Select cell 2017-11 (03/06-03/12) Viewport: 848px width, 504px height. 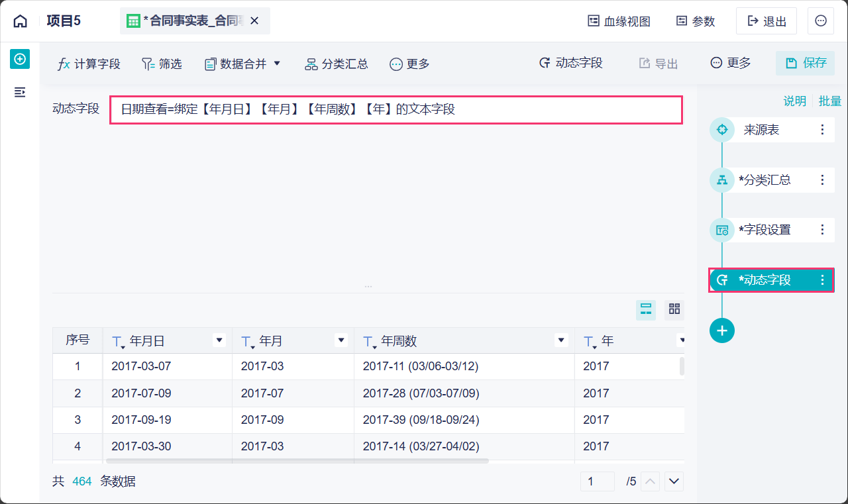(x=464, y=366)
